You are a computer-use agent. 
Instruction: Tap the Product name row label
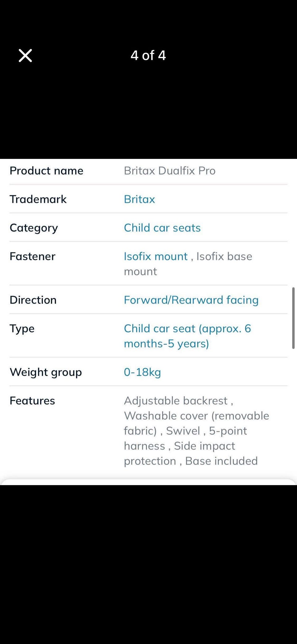pos(46,171)
